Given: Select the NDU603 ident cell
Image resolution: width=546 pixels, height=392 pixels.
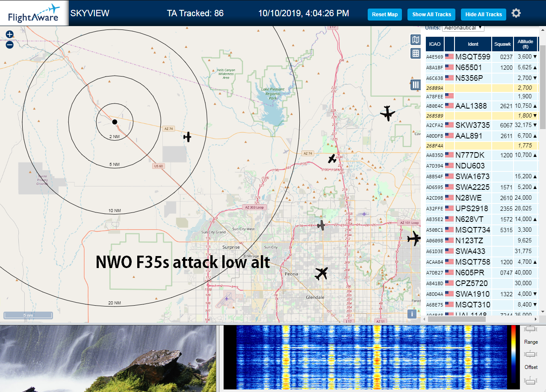Looking at the screenshot, I should [x=473, y=165].
